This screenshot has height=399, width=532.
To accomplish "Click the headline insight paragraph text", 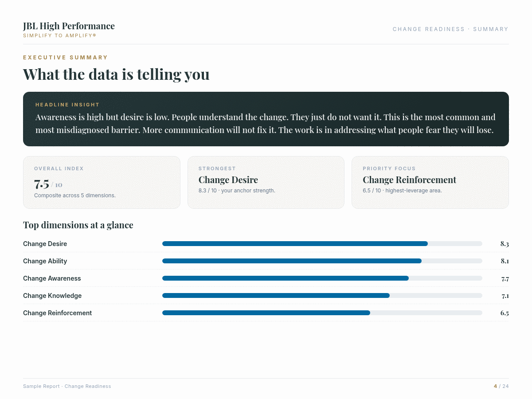I will pyautogui.click(x=266, y=124).
